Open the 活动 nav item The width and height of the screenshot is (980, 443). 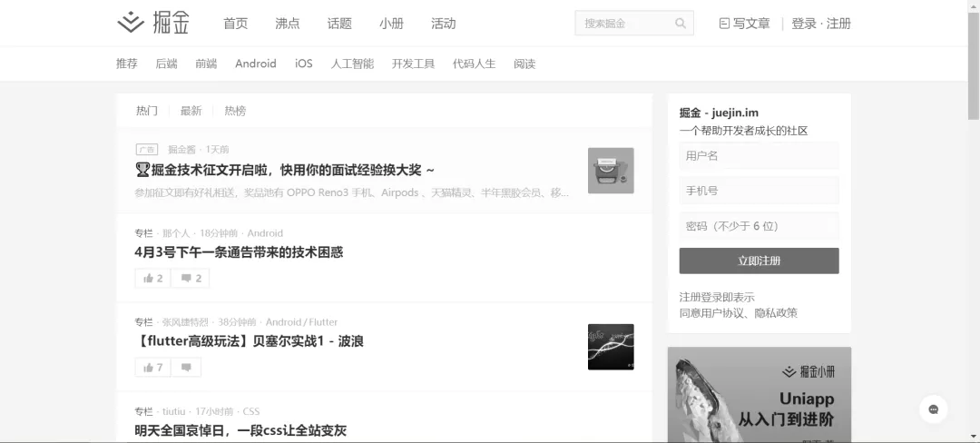coord(443,24)
